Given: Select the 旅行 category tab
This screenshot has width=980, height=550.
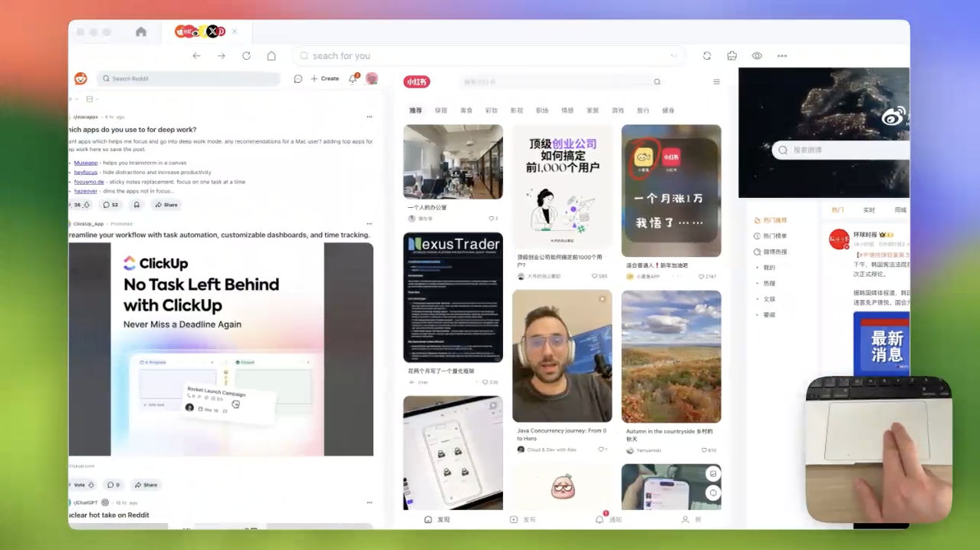Looking at the screenshot, I should click(x=643, y=110).
